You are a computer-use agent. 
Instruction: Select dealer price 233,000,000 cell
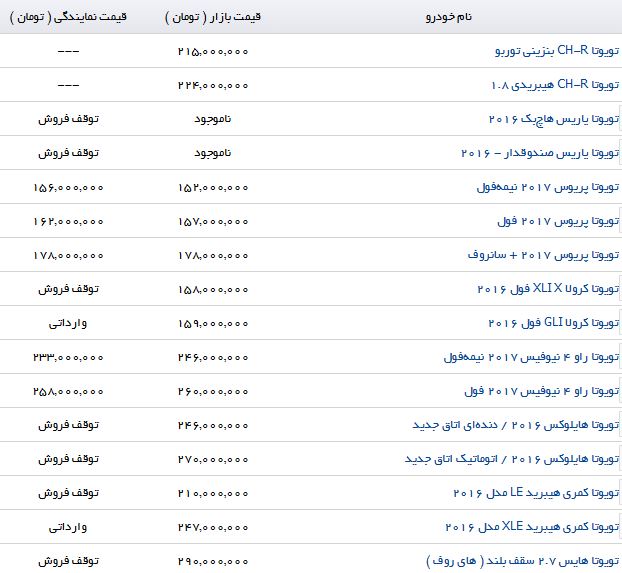pyautogui.click(x=68, y=358)
